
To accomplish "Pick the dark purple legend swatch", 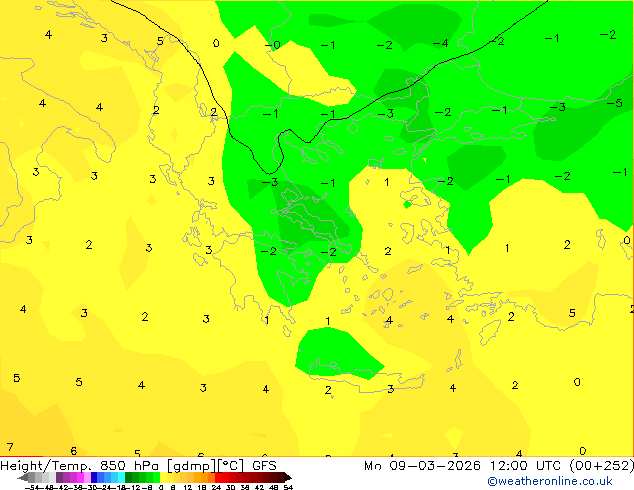I will point(59,477).
